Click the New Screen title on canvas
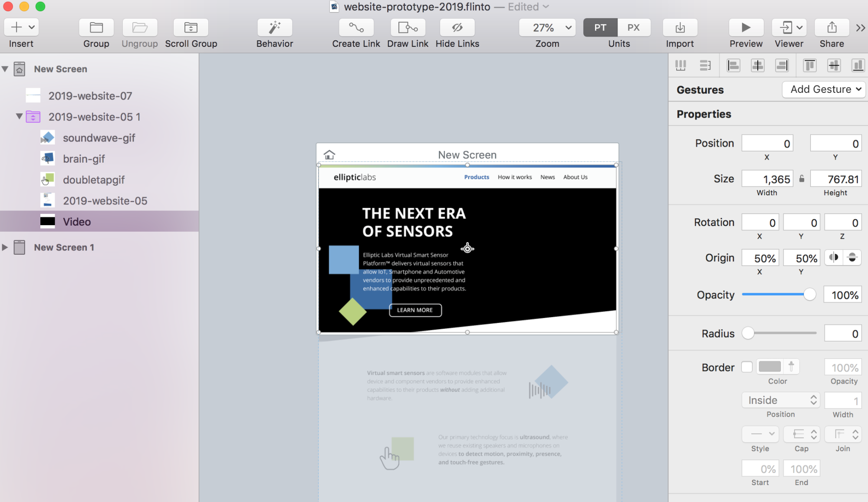The width and height of the screenshot is (868, 502). (x=467, y=155)
